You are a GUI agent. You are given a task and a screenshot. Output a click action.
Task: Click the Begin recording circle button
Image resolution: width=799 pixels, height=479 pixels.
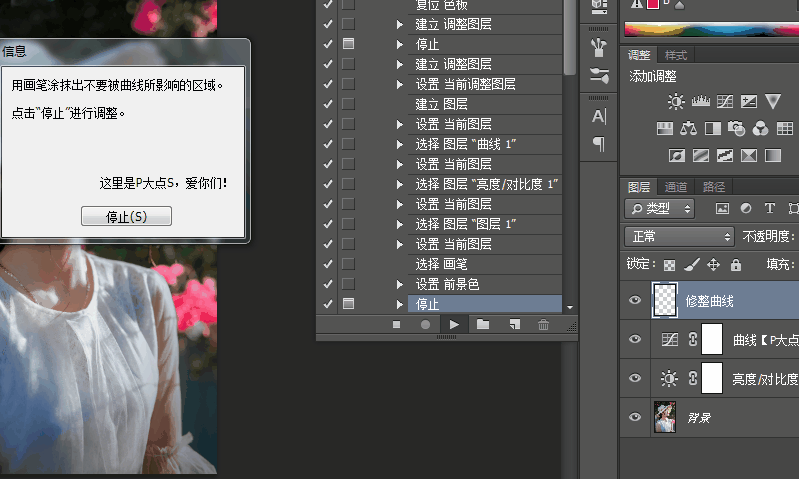click(x=425, y=324)
